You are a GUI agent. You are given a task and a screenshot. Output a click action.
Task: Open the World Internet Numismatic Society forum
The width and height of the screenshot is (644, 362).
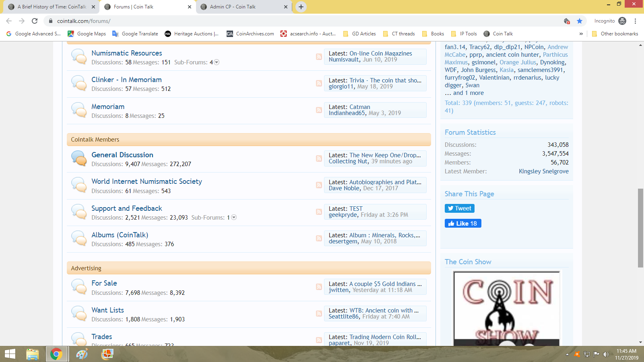[x=147, y=181]
